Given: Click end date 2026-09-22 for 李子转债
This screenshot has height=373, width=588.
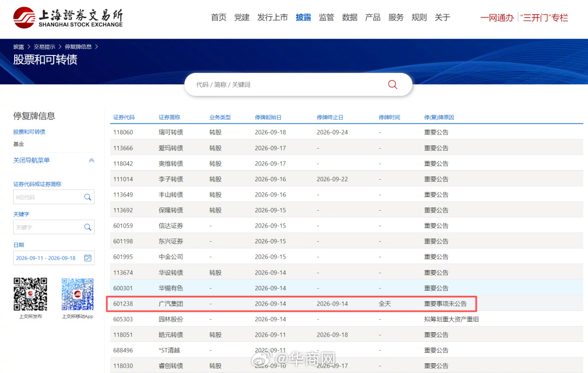Looking at the screenshot, I should coord(332,179).
